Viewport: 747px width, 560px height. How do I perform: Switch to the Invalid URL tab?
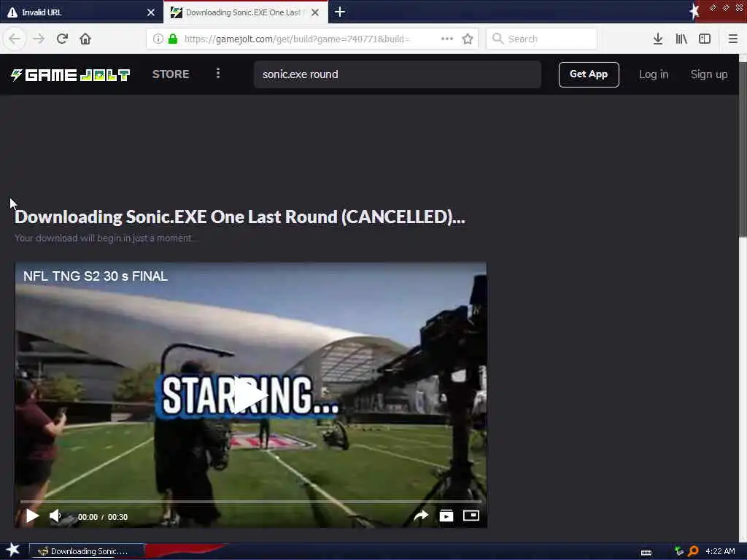[x=81, y=12]
